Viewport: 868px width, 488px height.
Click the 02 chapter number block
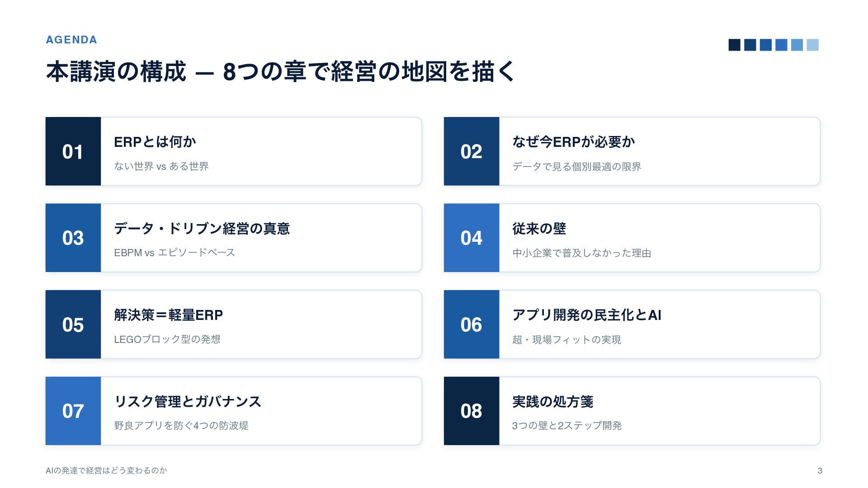[472, 151]
